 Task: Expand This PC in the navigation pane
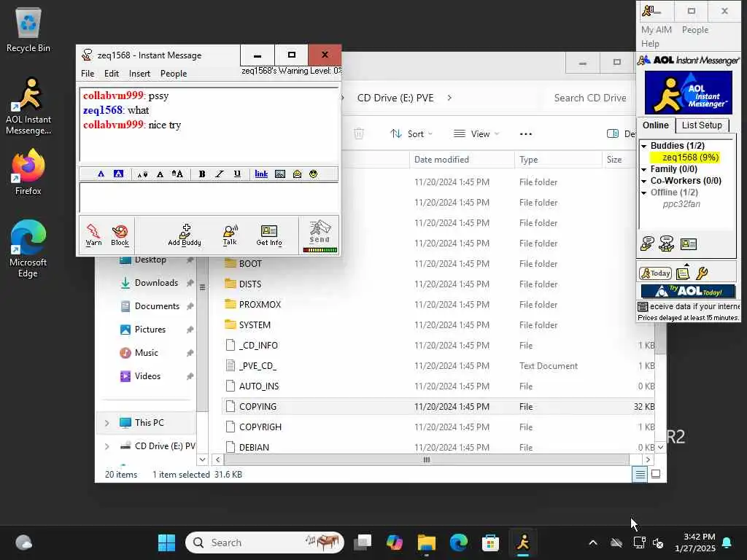point(107,423)
